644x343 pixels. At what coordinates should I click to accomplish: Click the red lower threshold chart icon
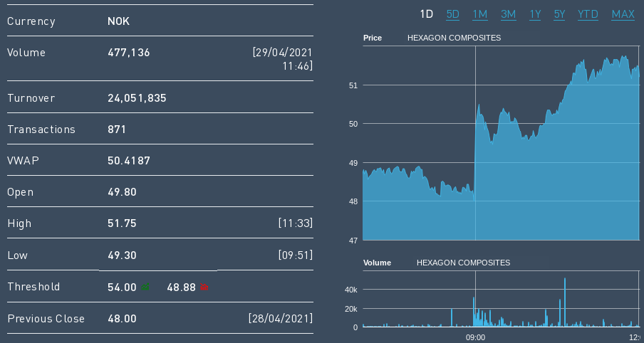(204, 287)
